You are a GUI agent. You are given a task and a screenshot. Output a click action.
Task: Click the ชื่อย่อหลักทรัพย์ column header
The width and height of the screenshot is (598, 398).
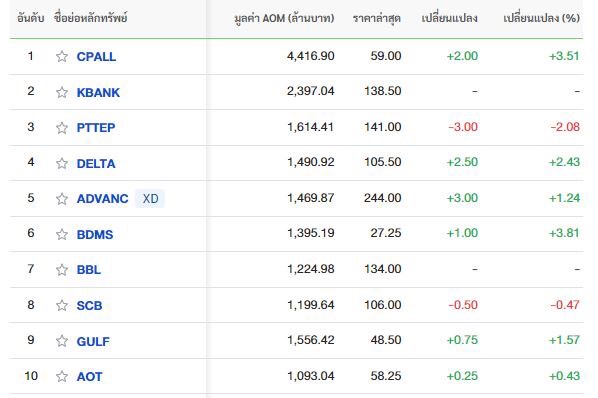(91, 18)
